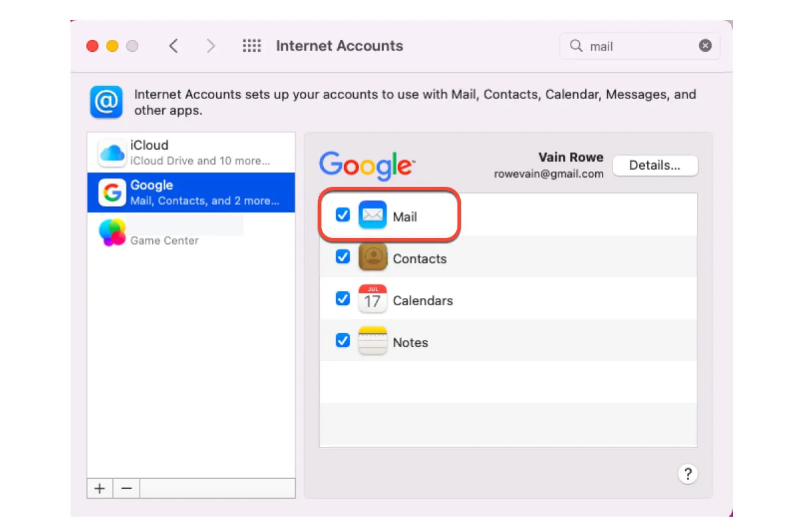Open help with the question mark button
798x532 pixels.
pos(688,473)
